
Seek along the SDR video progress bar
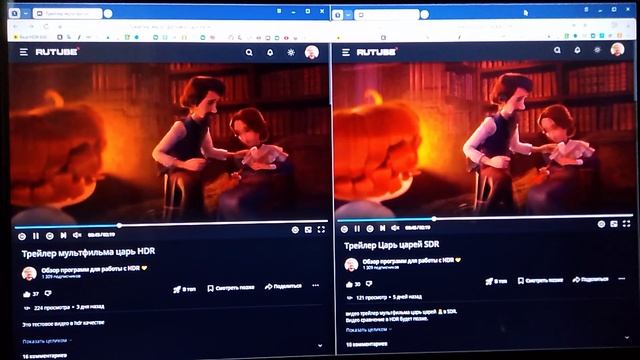click(484, 218)
